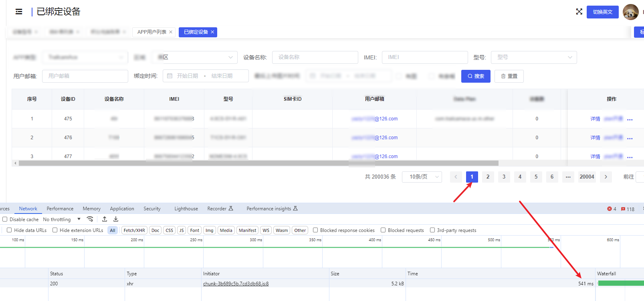Open the chunk-3b689c5b.7cd3db68.js:8 initiator link

click(236, 284)
